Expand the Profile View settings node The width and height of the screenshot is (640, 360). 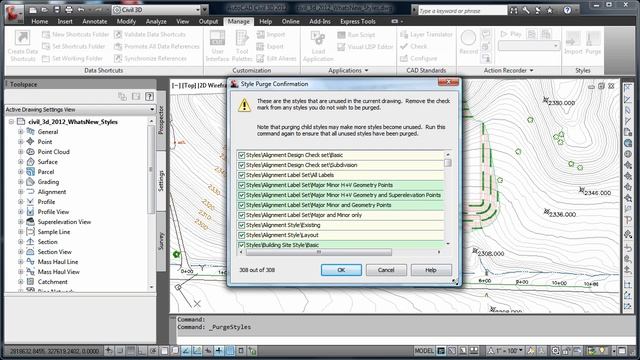[20, 212]
